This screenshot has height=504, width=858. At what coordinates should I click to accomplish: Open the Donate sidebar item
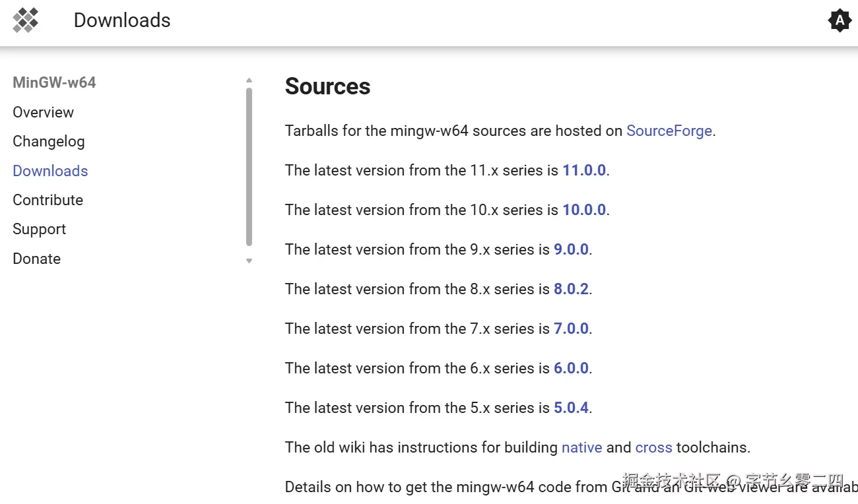(36, 259)
